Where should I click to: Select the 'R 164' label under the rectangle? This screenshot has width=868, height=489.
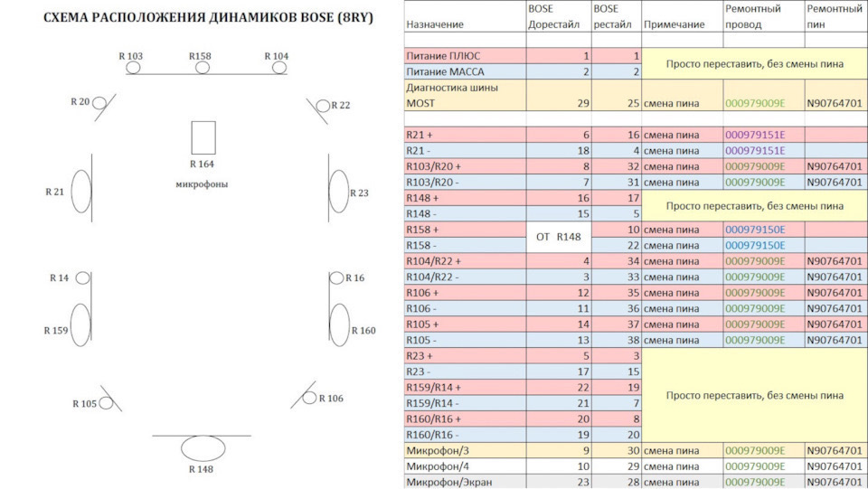point(202,164)
